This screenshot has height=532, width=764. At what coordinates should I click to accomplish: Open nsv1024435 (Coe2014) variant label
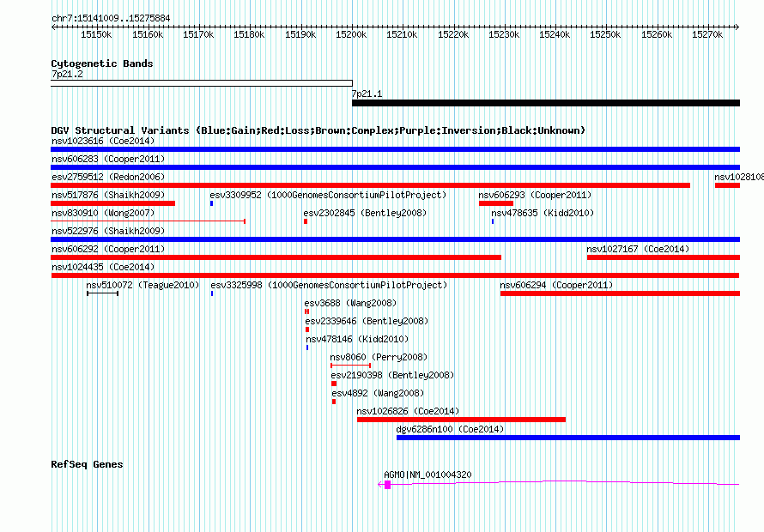(103, 267)
